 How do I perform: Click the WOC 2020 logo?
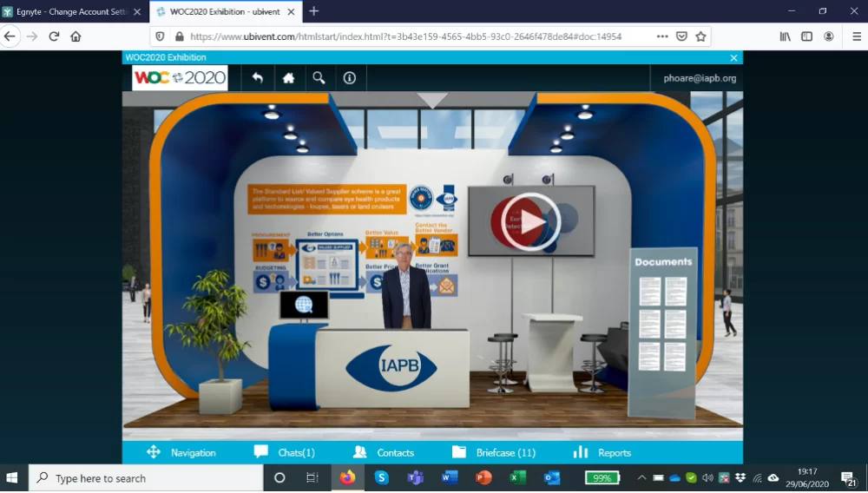coord(180,77)
